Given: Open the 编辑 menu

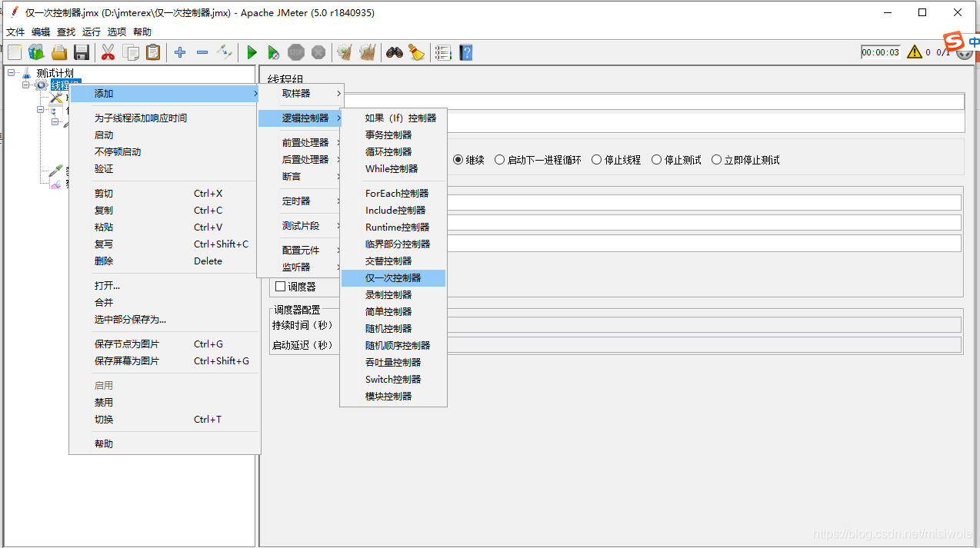Looking at the screenshot, I should click(x=41, y=32).
